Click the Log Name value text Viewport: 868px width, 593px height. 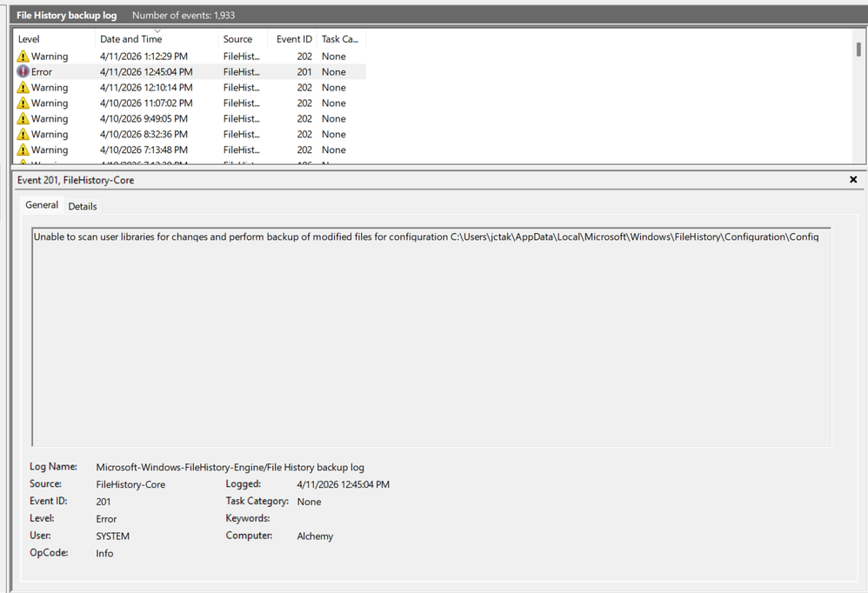coord(230,468)
